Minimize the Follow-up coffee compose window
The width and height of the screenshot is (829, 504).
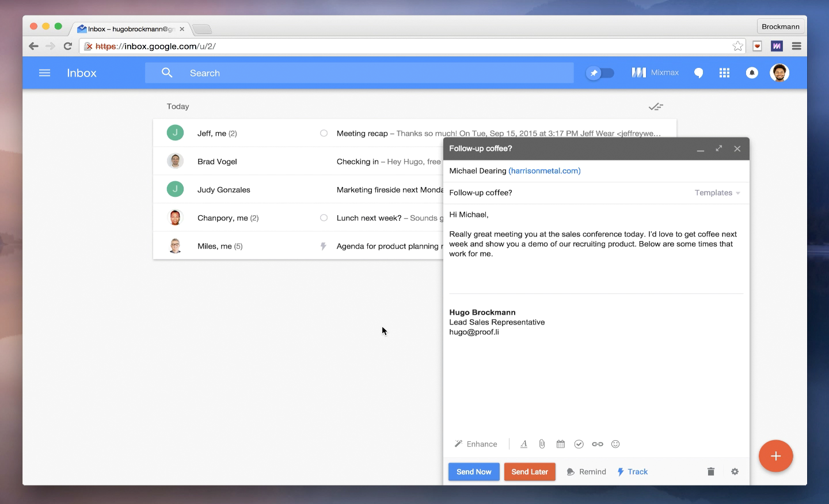click(700, 149)
